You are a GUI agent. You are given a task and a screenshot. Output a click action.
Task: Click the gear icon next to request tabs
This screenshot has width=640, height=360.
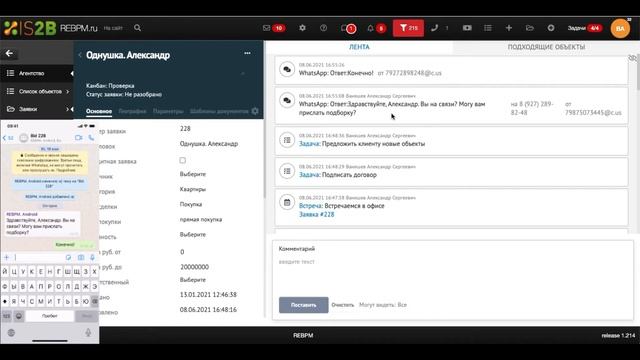(255, 111)
